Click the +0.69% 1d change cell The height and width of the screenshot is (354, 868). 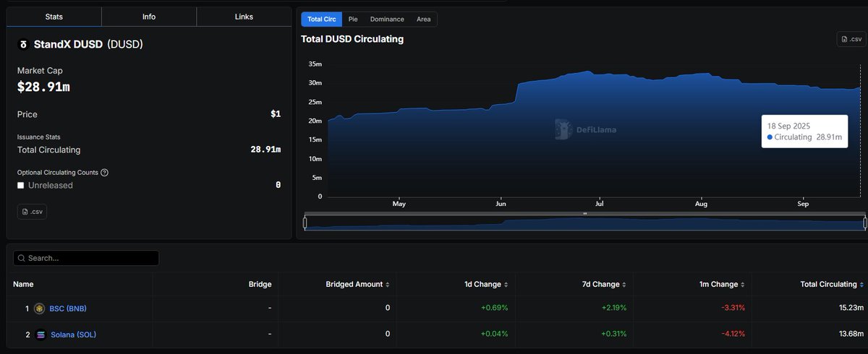(x=495, y=308)
